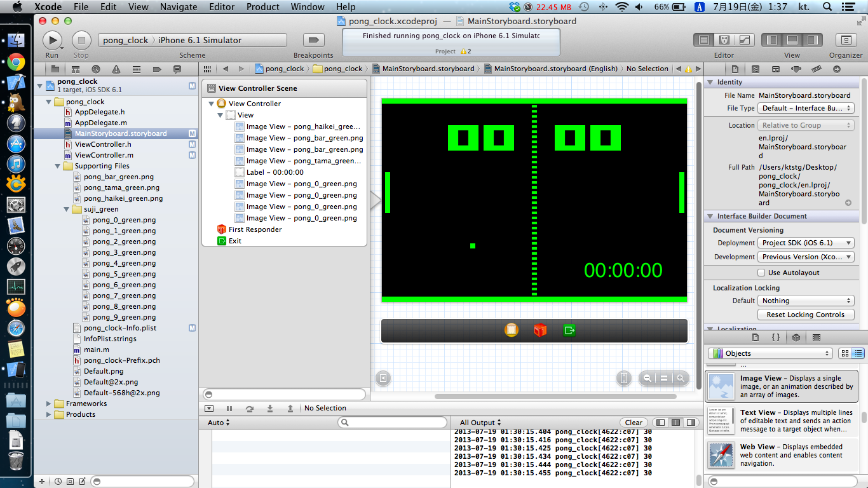Viewport: 868px width, 488px height.
Task: Open the Help menu
Action: [x=346, y=7]
